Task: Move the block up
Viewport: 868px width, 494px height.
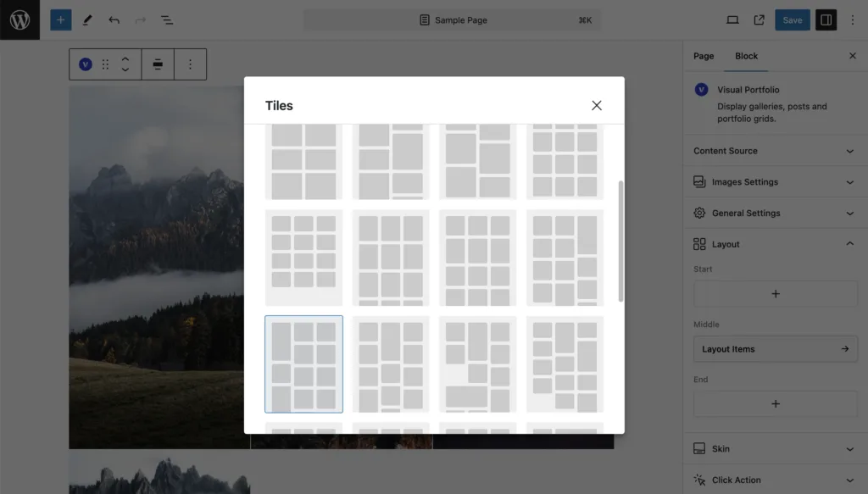Action: [x=125, y=58]
